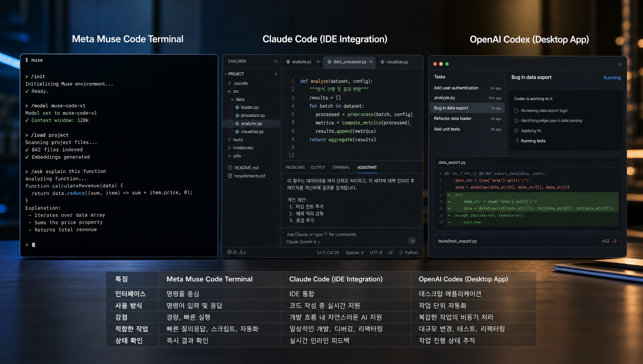Click the 'LF' line ending in the status bar

391,253
